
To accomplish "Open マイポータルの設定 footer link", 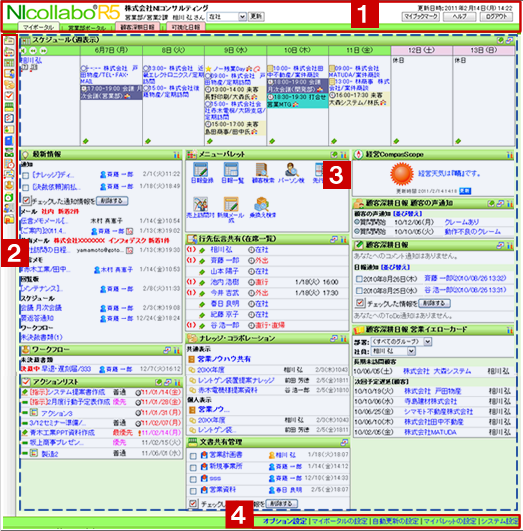I will pyautogui.click(x=339, y=521).
